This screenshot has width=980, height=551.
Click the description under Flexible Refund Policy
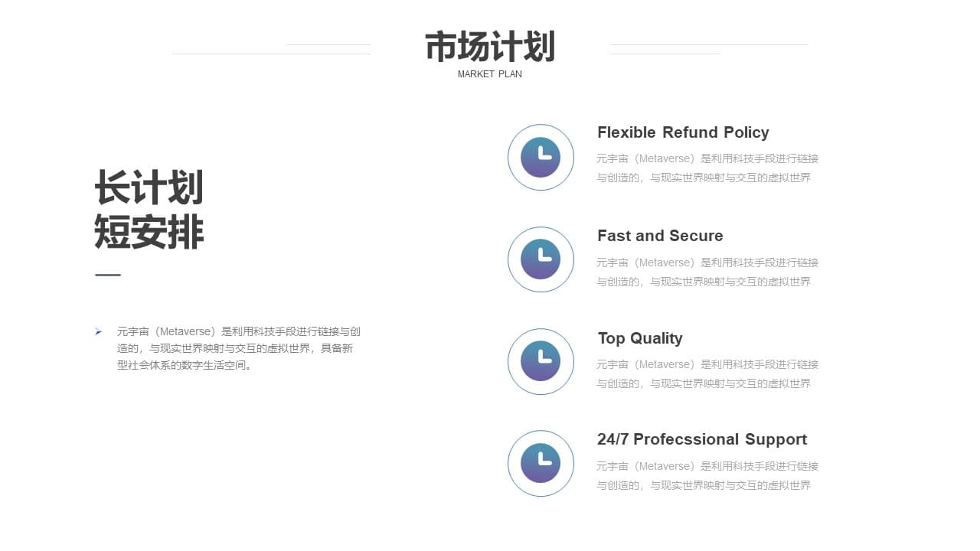[707, 168]
